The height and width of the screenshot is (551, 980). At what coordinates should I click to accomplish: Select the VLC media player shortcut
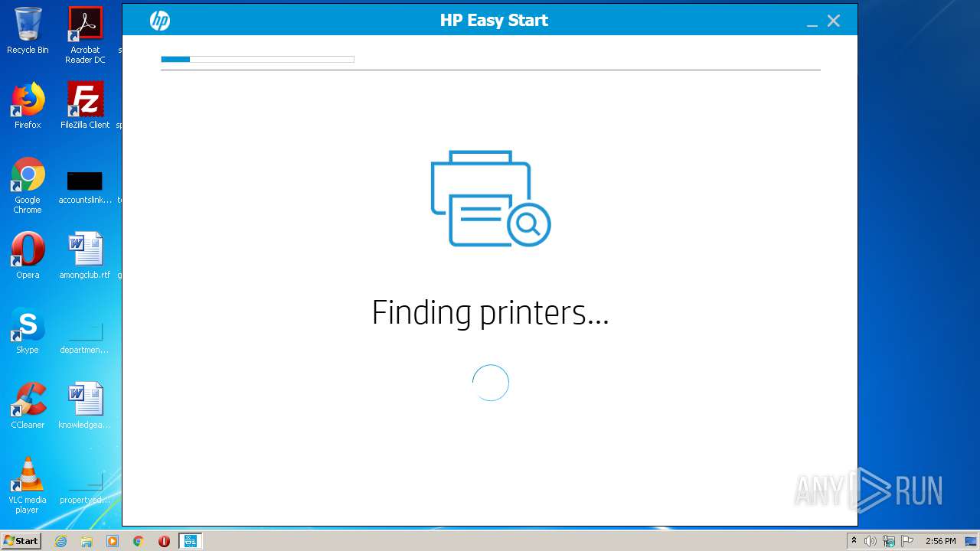(28, 485)
